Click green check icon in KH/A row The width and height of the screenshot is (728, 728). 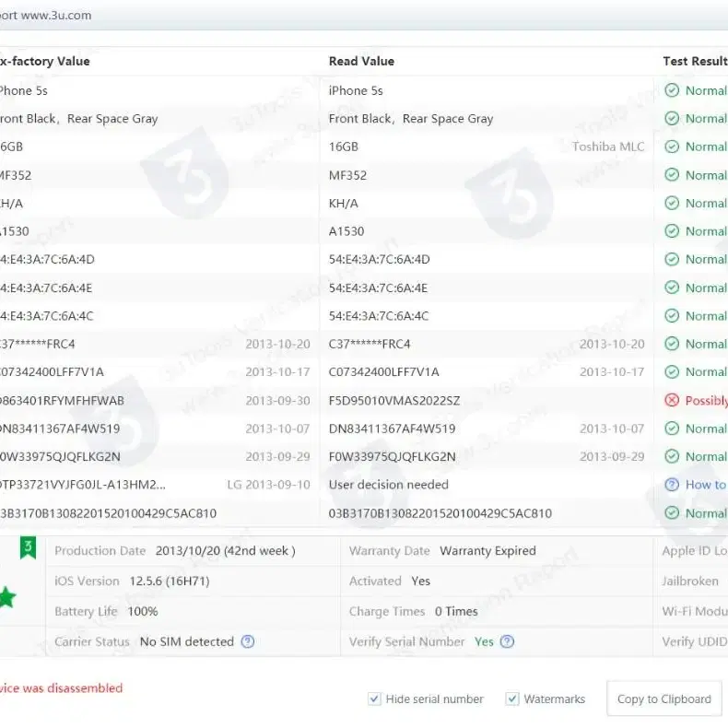[672, 204]
